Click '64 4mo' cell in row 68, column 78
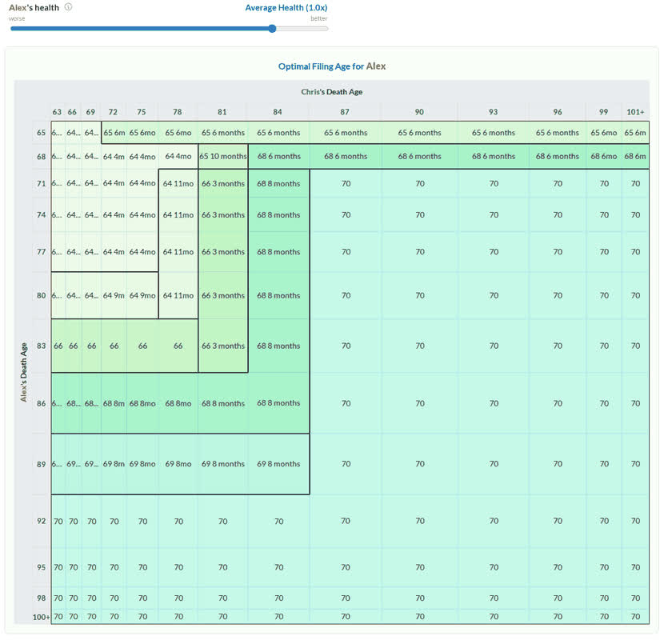The height and width of the screenshot is (640, 672). [178, 157]
